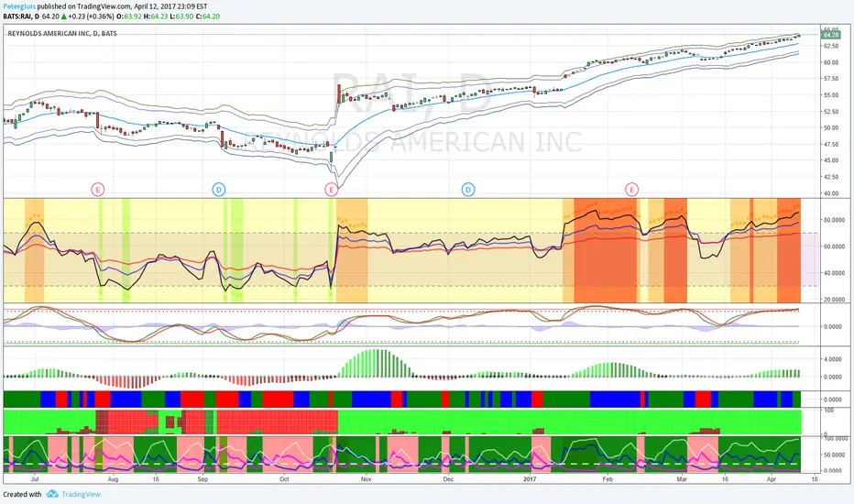Click the high value H:64.23
Screen dimensions: 854x504
point(156,16)
